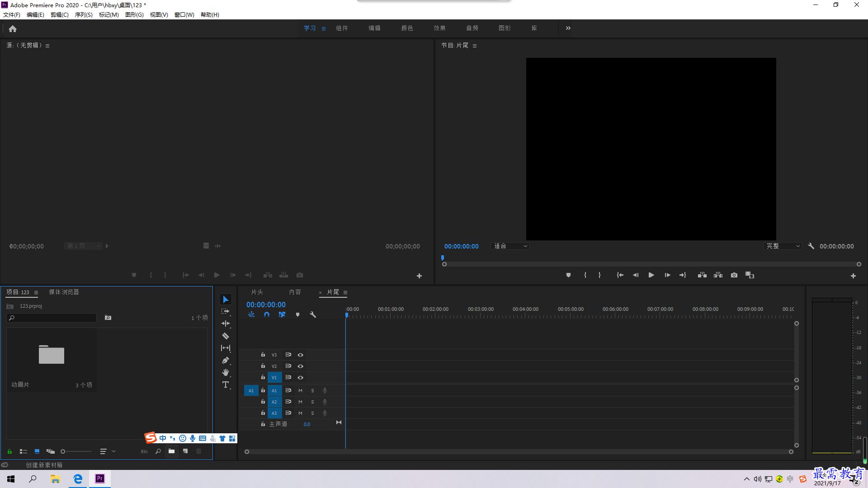Image resolution: width=868 pixels, height=488 pixels.
Task: Click timeline timecode 00:00:00:00
Action: (x=266, y=305)
